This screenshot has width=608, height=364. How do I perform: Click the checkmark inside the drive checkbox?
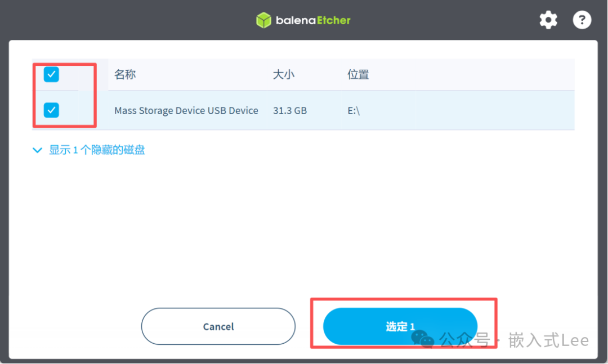(x=51, y=110)
